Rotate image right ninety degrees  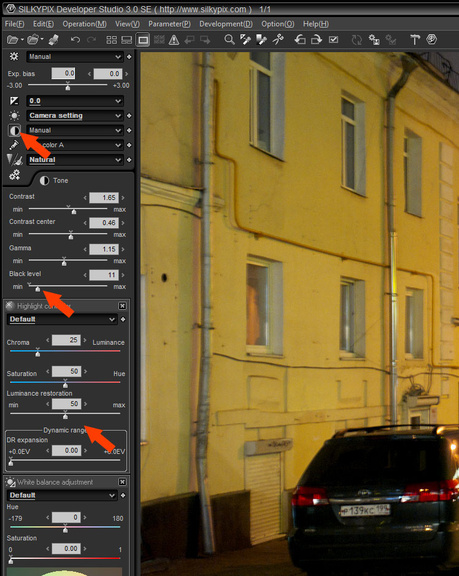click(316, 40)
